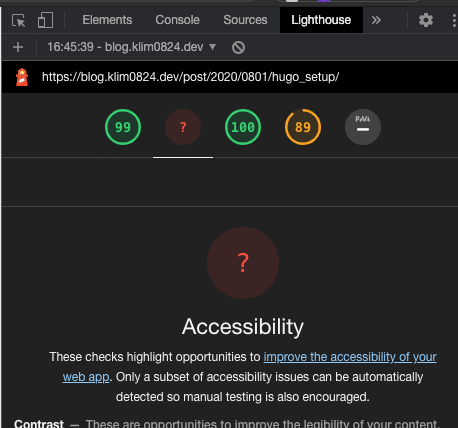
Task: Jump to Accessibility question-mark gauge
Action: (x=183, y=127)
